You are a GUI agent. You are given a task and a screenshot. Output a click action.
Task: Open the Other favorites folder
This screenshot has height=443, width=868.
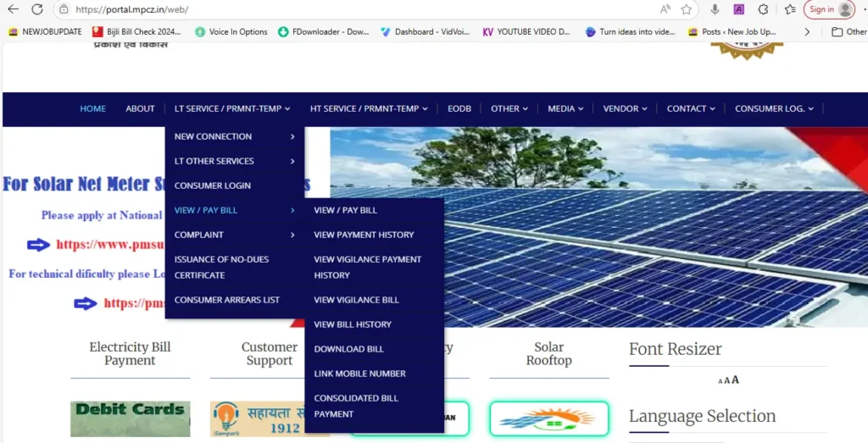pyautogui.click(x=849, y=32)
